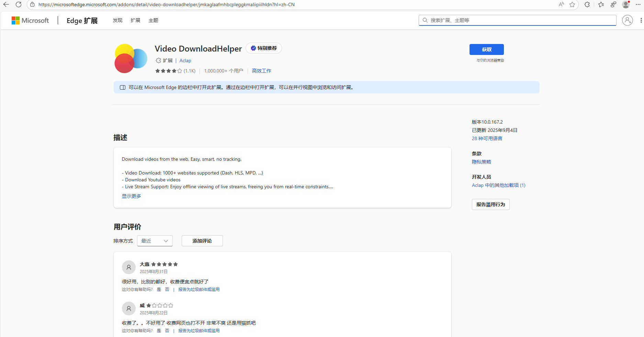Viewport: 644px width, 337px height.
Task: Mark 大惠 review not helpful with 否
Action: pos(167,290)
